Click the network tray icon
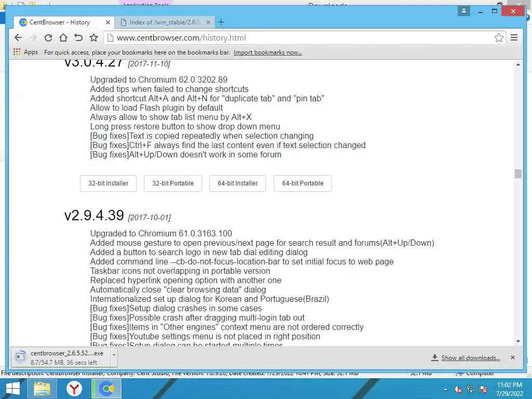The width and height of the screenshot is (532, 399). [471, 389]
